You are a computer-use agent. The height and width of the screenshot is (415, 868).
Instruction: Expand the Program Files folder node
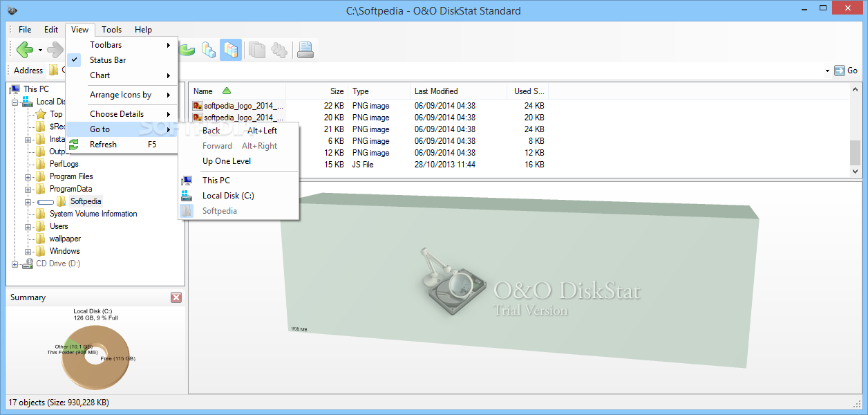coord(28,176)
